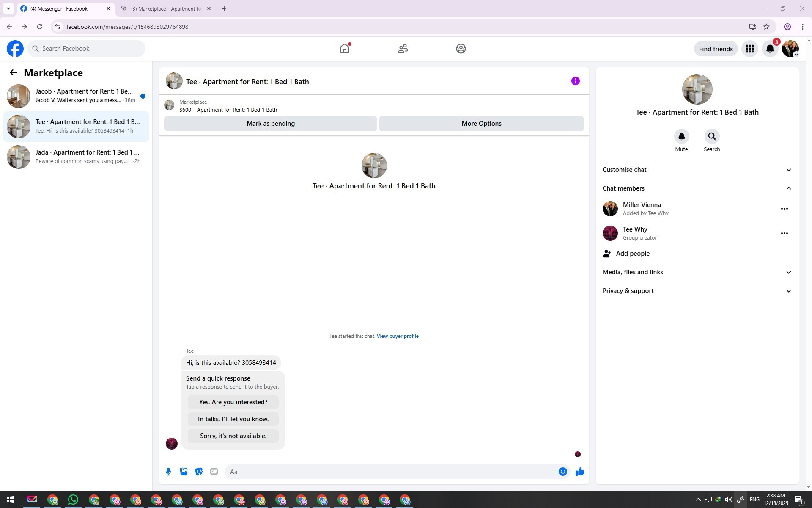
Task: Open the emoji picker in message box
Action: [562, 472]
